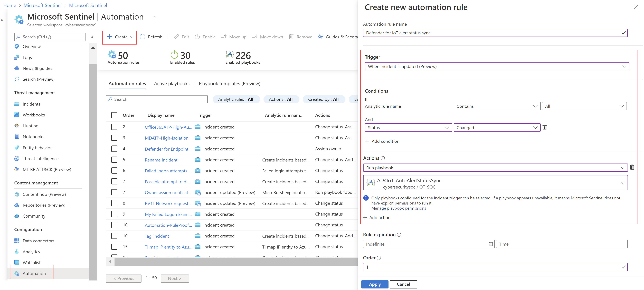
Task: Open Playbook templates (Preview) tab
Action: (229, 84)
